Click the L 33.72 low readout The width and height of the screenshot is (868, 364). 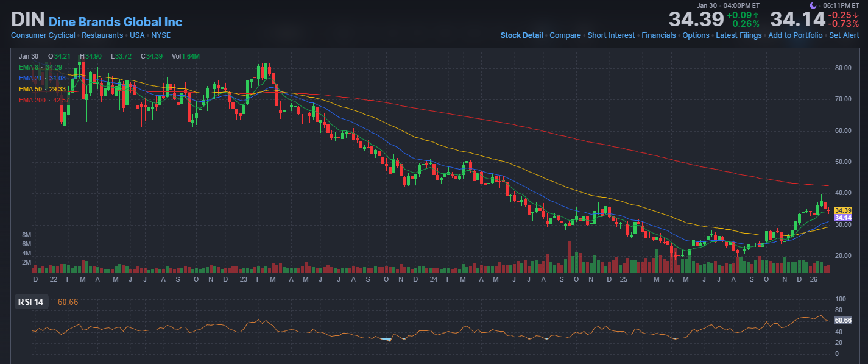[121, 56]
